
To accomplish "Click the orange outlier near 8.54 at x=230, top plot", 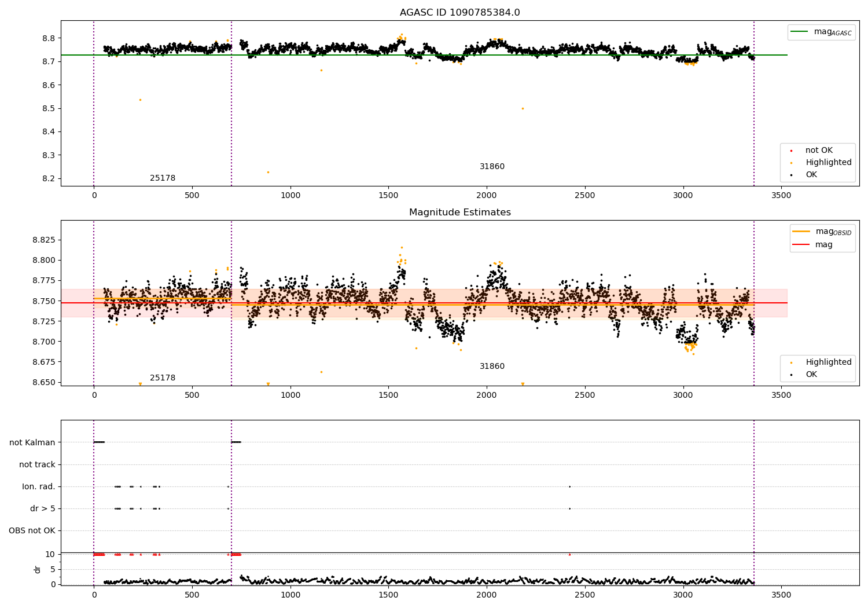I will pos(140,100).
